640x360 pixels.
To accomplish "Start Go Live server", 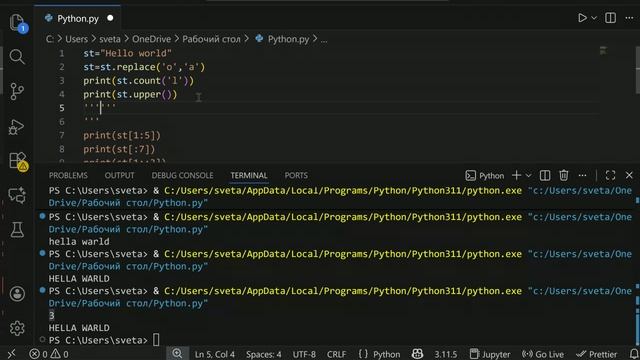I will point(543,354).
